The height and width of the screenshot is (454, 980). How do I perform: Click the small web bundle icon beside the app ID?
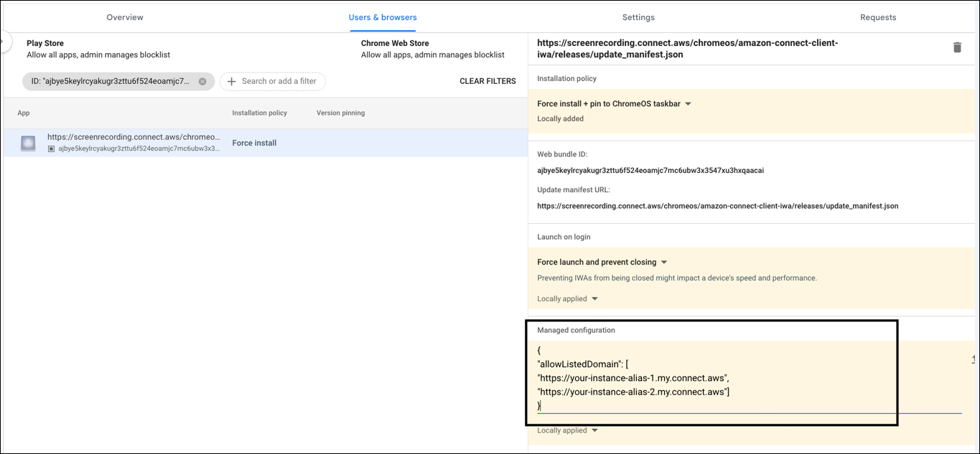point(51,149)
